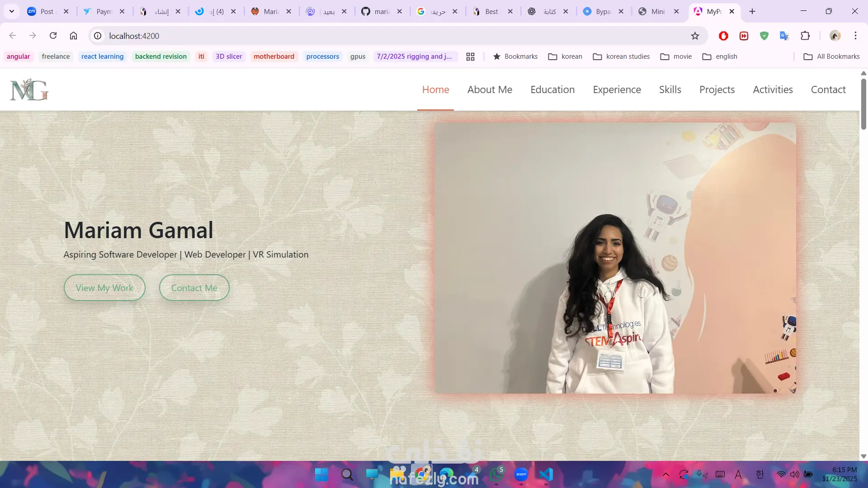Open Chrome's three-dot menu

pos(855,36)
